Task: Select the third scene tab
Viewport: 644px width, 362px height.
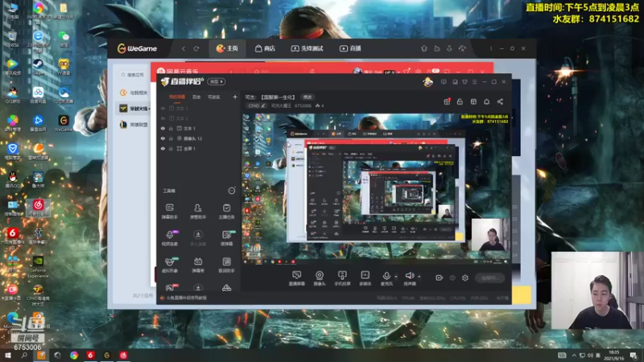Action: [213, 97]
